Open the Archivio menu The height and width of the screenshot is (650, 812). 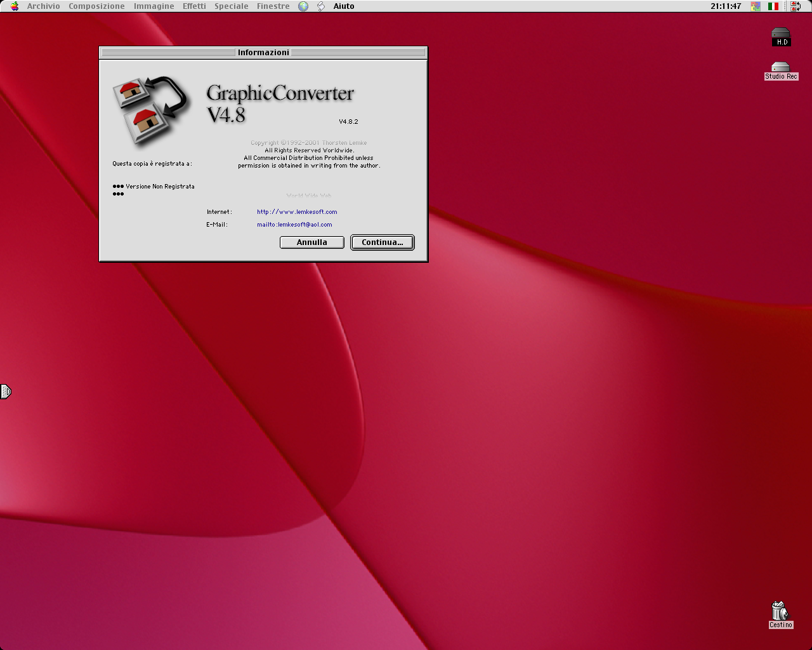(x=43, y=6)
